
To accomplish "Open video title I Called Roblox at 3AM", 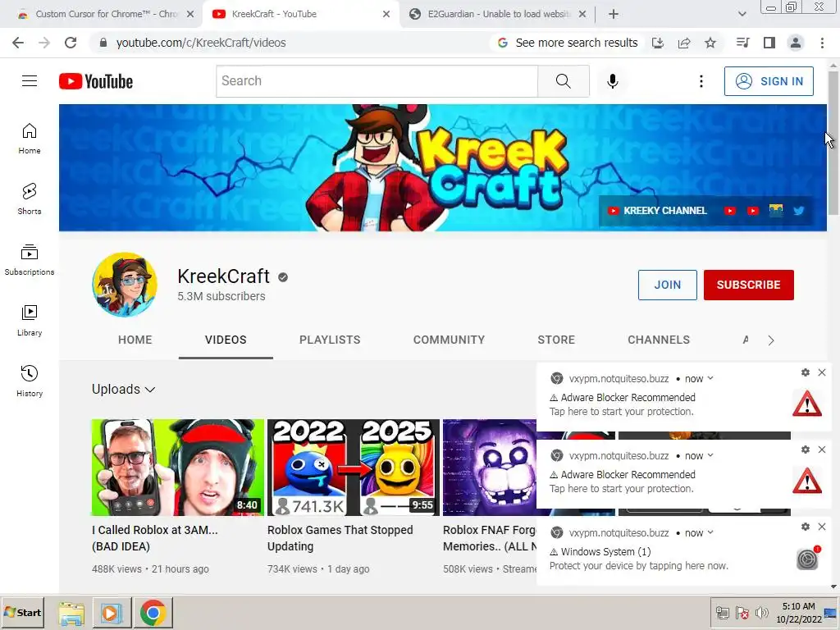I will point(155,538).
